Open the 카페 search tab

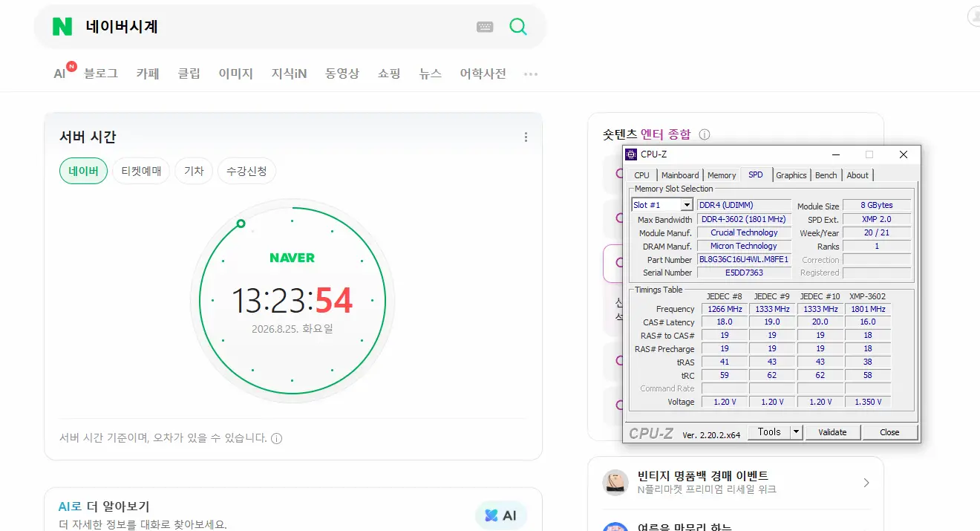tap(148, 74)
